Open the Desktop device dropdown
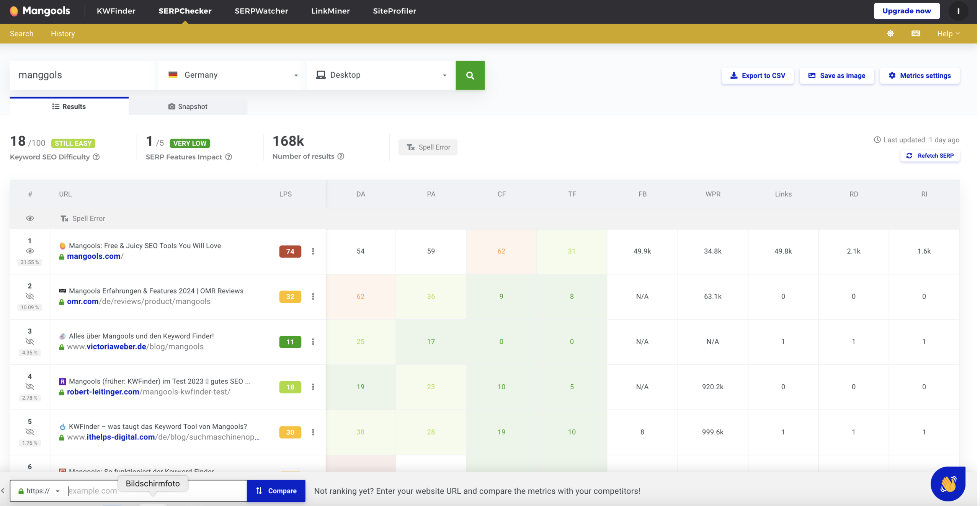 (381, 75)
